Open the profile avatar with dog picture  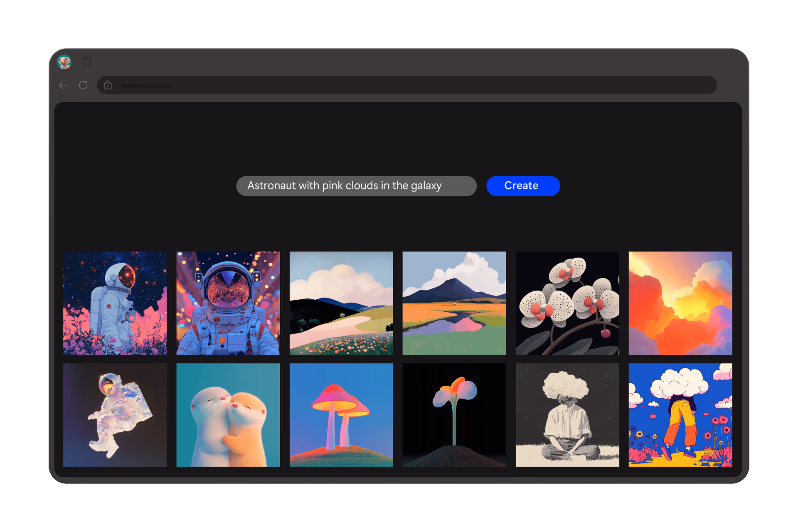[x=64, y=62]
